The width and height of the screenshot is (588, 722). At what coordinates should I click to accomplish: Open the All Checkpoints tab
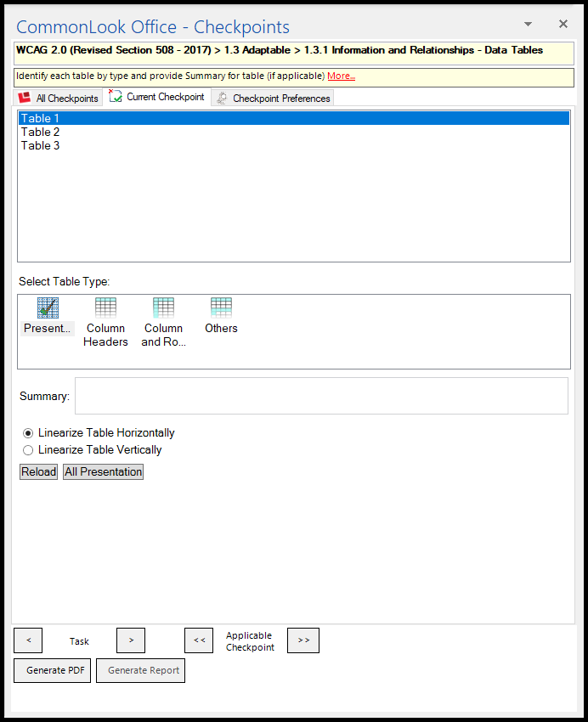(x=58, y=98)
